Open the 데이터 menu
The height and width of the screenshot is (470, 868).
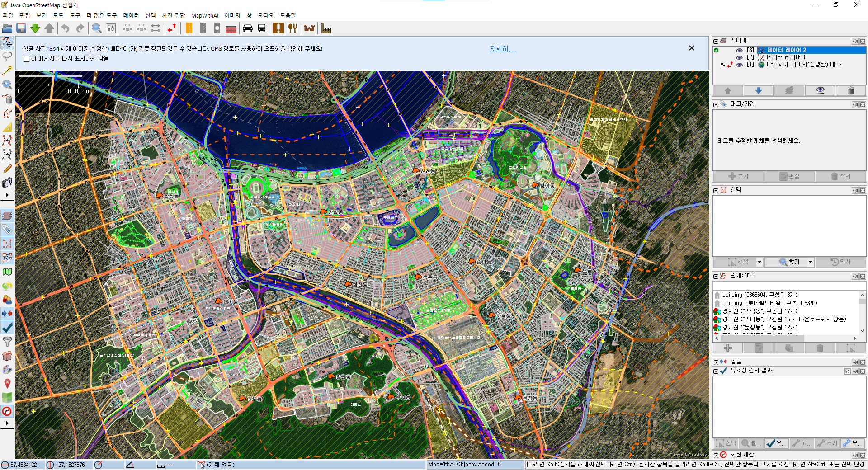tap(131, 15)
